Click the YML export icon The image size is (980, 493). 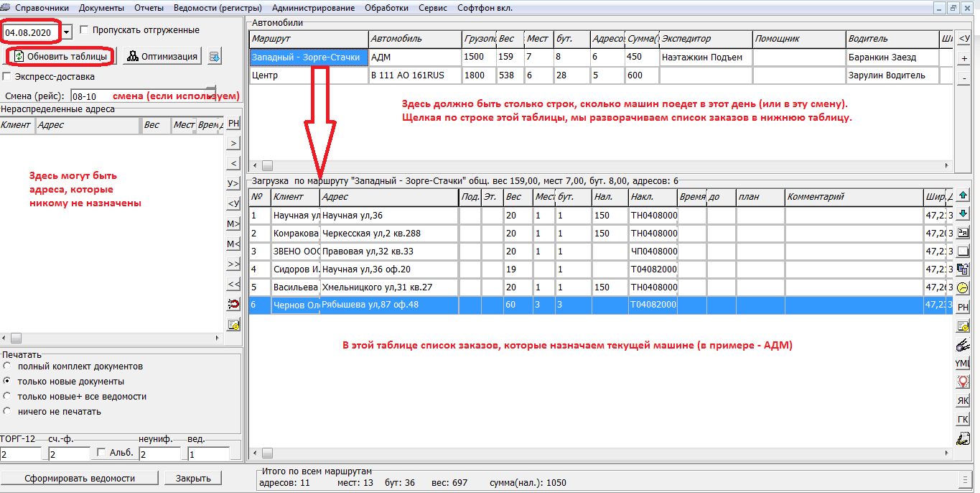point(963,363)
